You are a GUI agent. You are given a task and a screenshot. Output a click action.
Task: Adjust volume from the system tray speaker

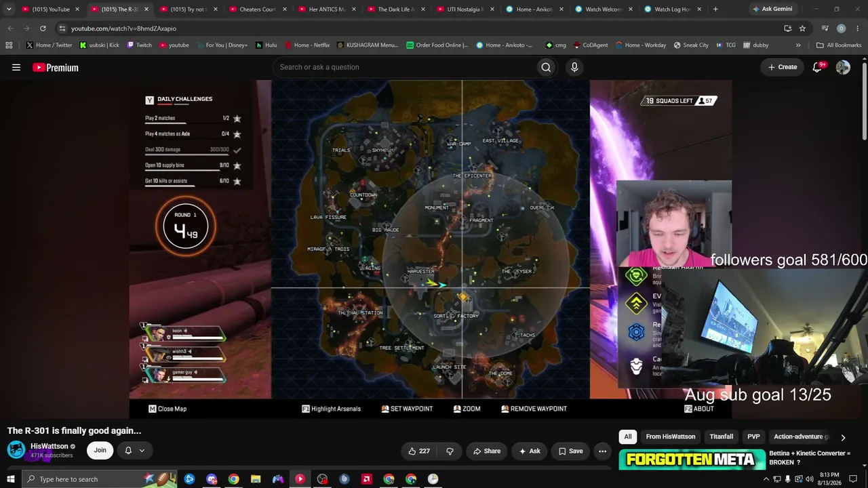tap(809, 479)
